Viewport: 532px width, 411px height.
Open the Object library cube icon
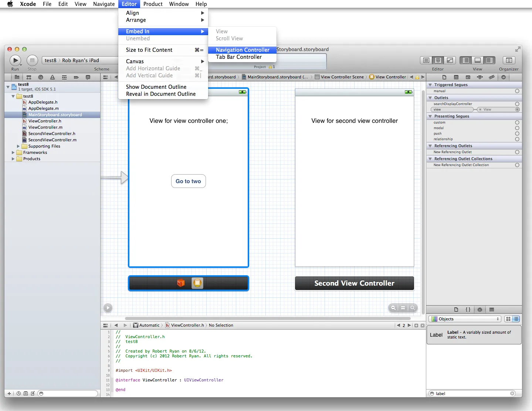pyautogui.click(x=480, y=310)
